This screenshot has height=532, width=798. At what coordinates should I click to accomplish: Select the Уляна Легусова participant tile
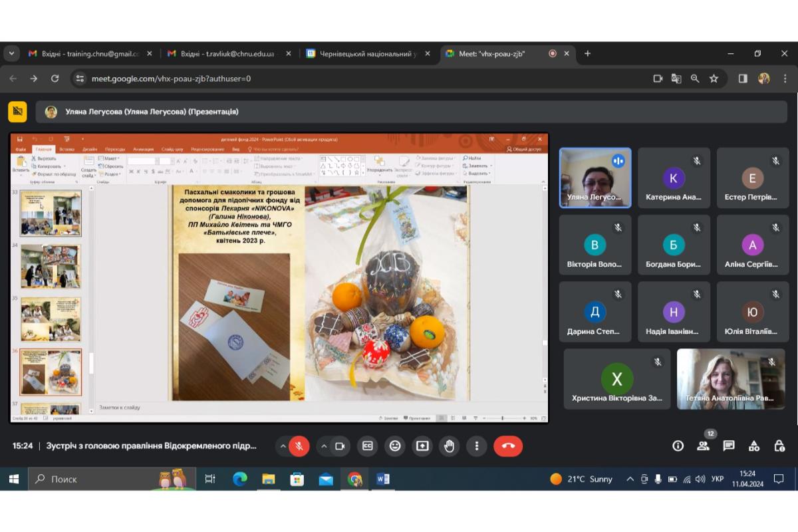pyautogui.click(x=595, y=178)
